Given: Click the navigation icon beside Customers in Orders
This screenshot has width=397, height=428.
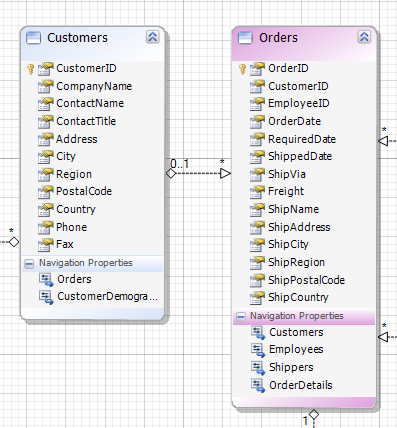Looking at the screenshot, I should (258, 333).
